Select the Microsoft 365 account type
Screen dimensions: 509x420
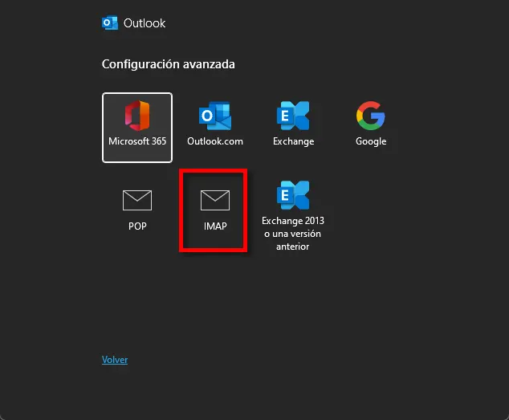click(x=137, y=128)
